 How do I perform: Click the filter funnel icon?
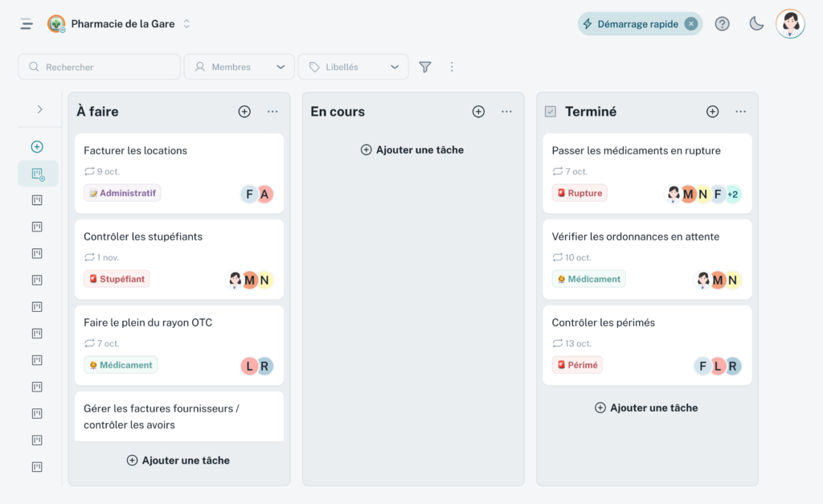(x=425, y=68)
